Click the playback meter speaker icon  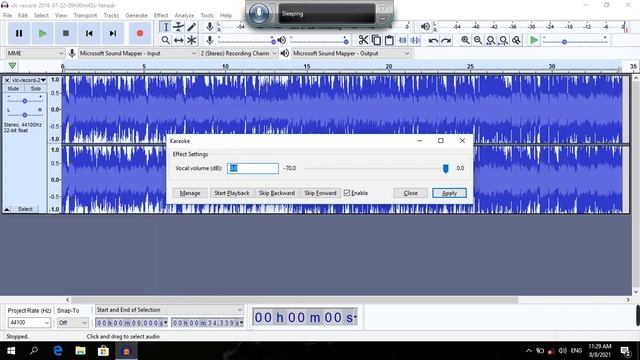click(x=425, y=27)
